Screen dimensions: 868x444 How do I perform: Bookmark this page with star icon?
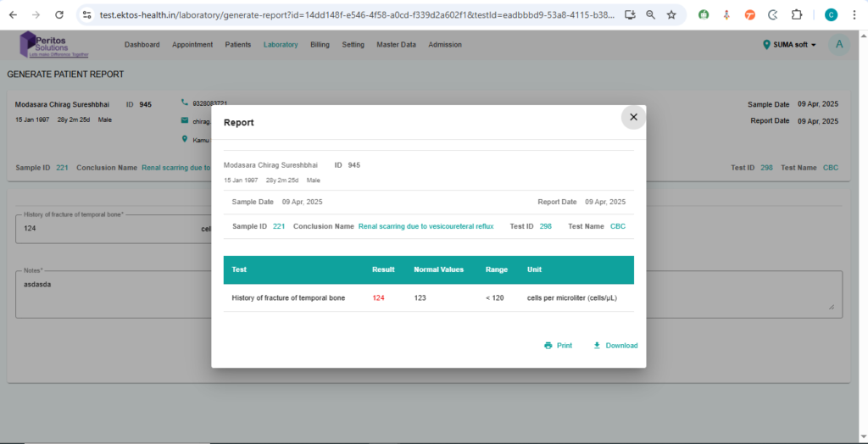(671, 14)
